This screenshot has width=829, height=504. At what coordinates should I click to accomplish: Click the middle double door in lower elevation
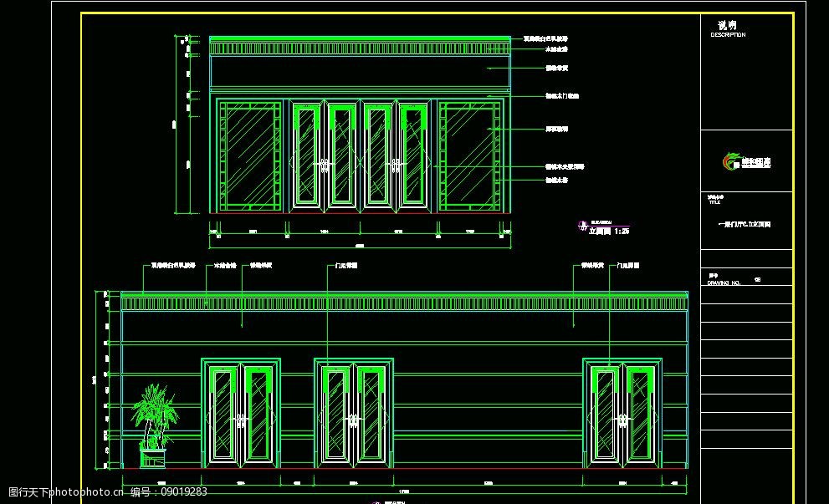[353, 413]
